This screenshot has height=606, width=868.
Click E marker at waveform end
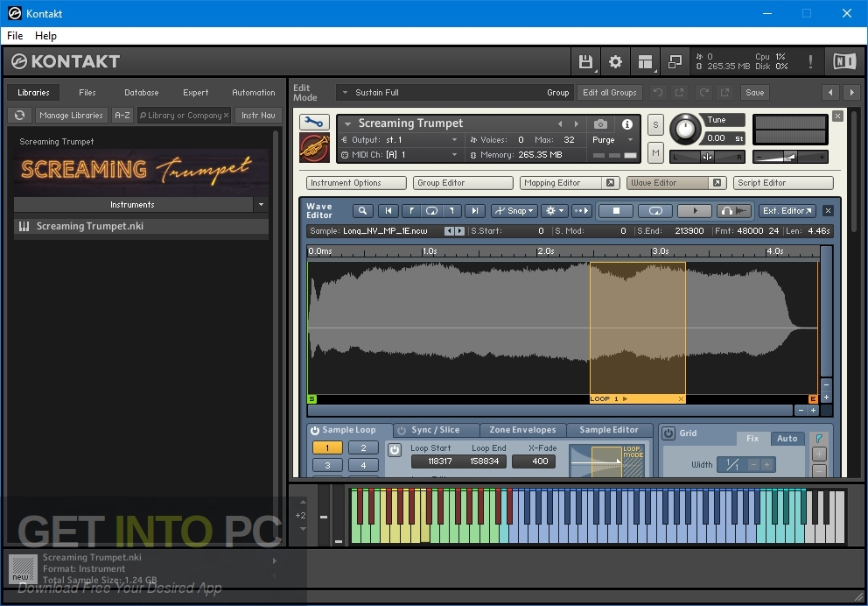(x=813, y=398)
